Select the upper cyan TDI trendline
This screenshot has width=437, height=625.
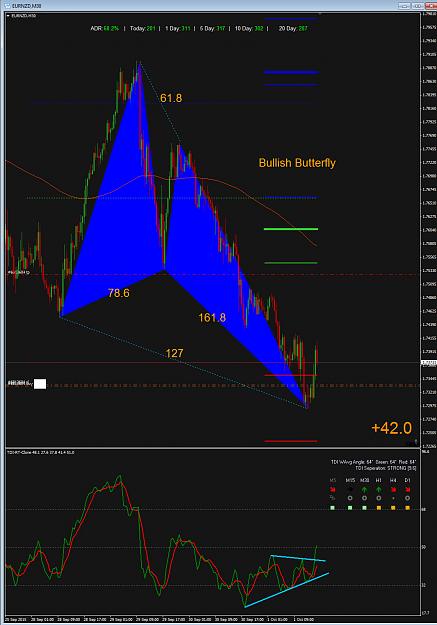(x=298, y=558)
